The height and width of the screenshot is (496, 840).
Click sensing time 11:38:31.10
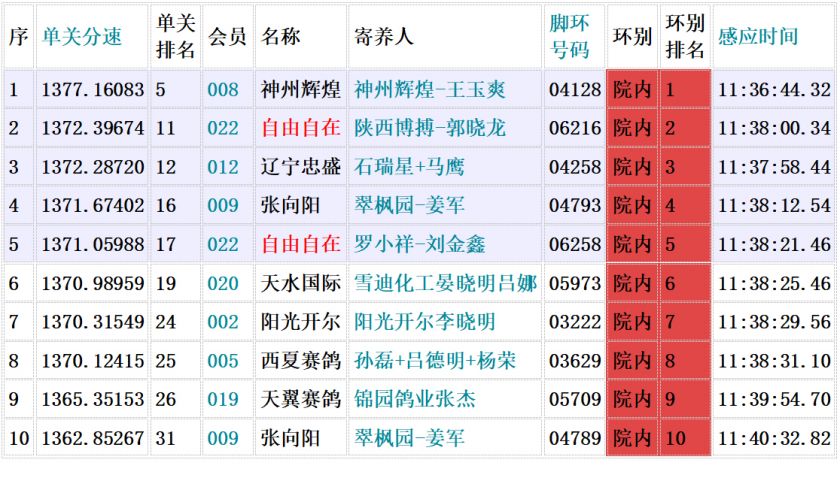pos(775,360)
